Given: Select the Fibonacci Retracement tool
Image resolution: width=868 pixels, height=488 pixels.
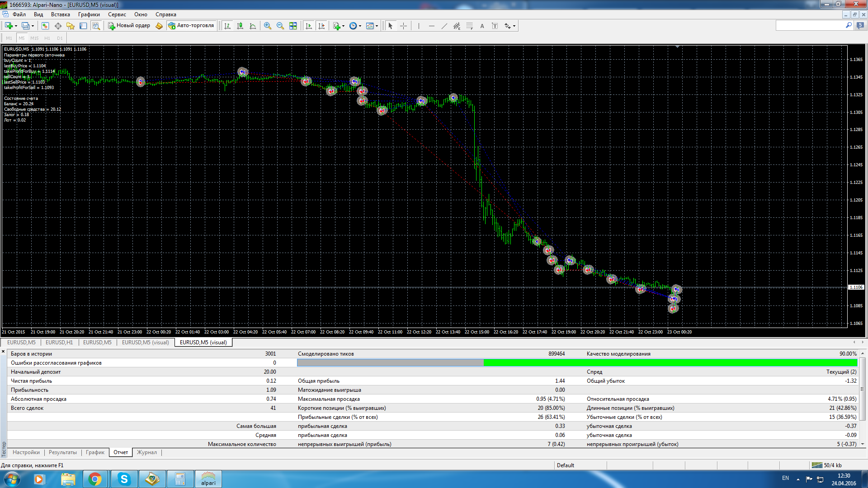Looking at the screenshot, I should 469,26.
